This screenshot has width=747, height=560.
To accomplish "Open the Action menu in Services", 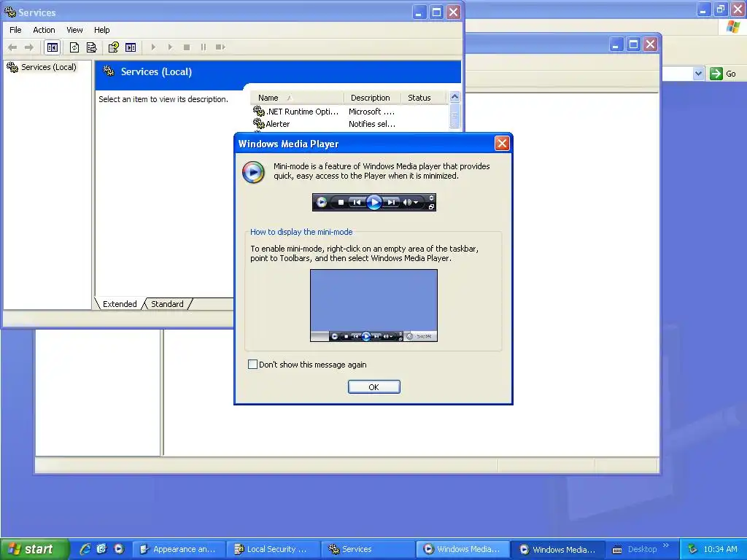I will (x=44, y=30).
